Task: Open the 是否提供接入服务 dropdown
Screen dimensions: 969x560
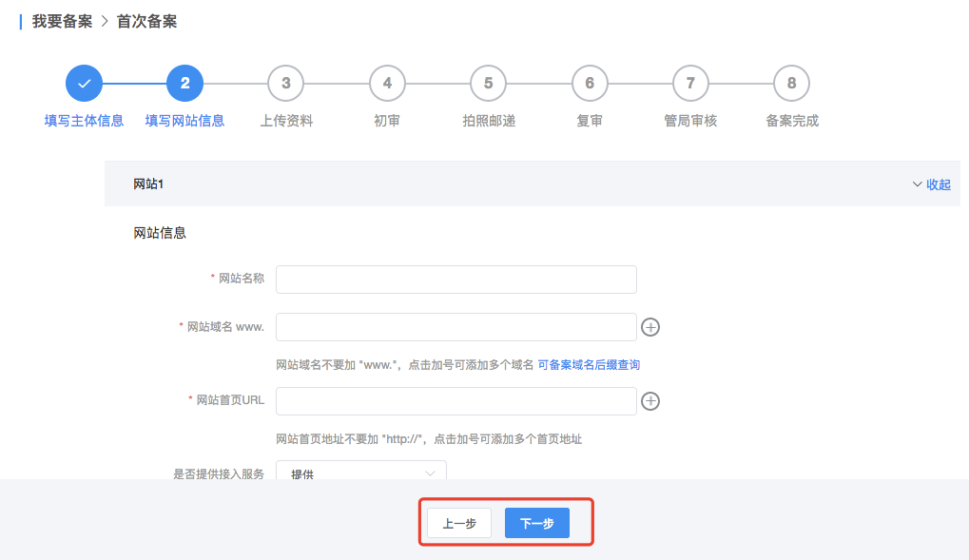Action: click(360, 472)
